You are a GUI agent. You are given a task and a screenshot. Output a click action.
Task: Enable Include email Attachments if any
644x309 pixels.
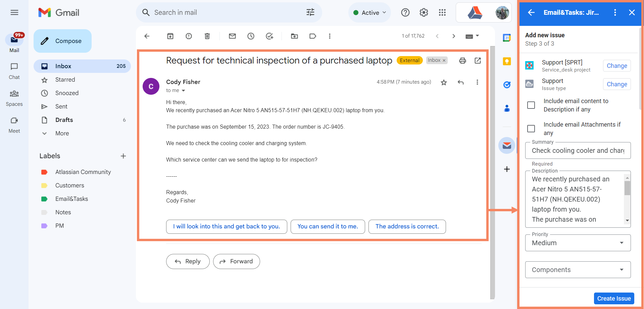[531, 129]
